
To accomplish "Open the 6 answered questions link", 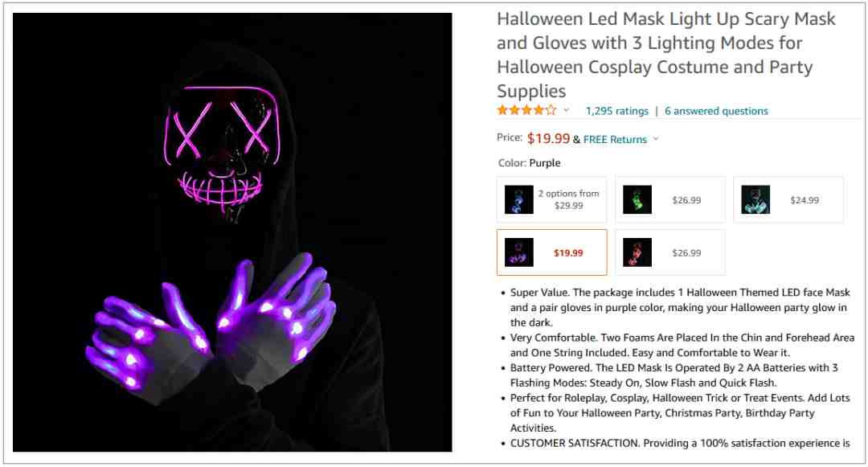I will click(716, 111).
